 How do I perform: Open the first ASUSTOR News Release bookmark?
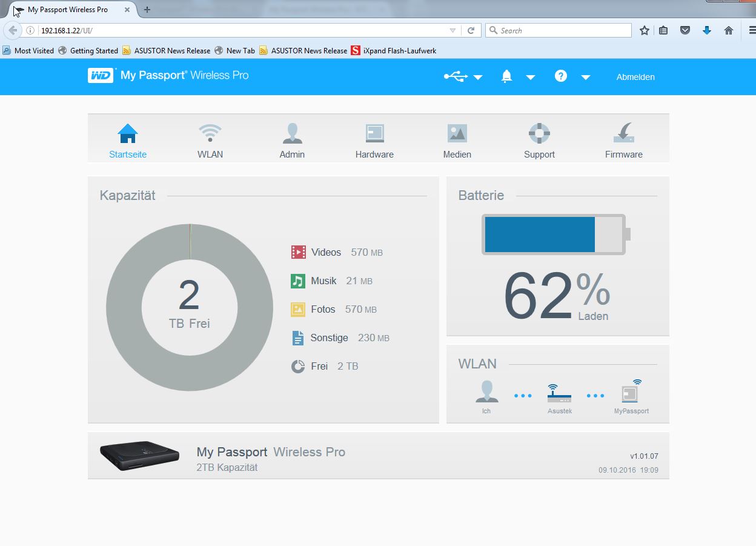coord(167,51)
